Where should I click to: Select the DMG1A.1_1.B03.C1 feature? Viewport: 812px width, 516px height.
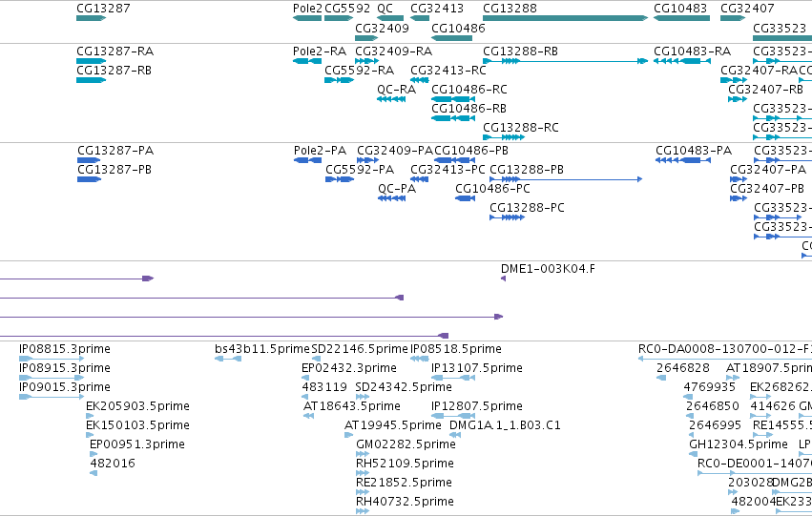point(455,435)
